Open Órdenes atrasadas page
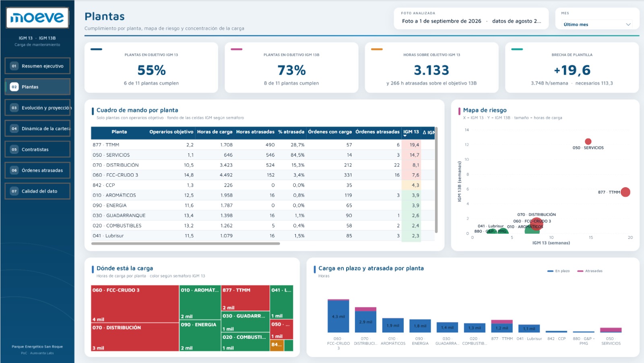 [x=37, y=170]
